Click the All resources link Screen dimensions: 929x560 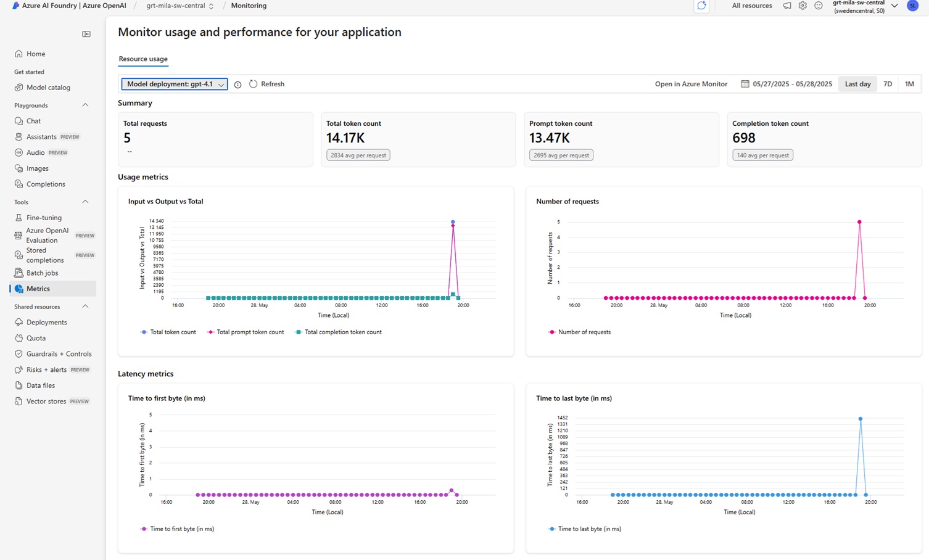point(751,6)
